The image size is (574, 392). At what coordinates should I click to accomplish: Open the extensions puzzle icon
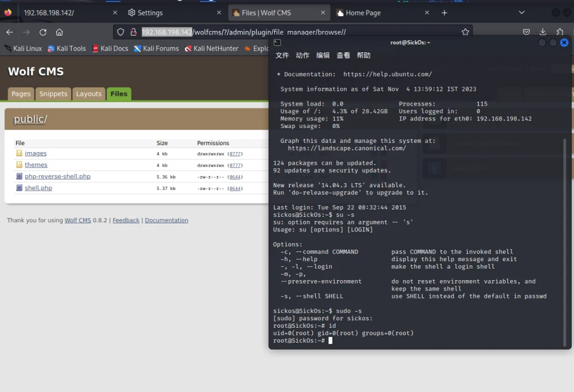(560, 32)
